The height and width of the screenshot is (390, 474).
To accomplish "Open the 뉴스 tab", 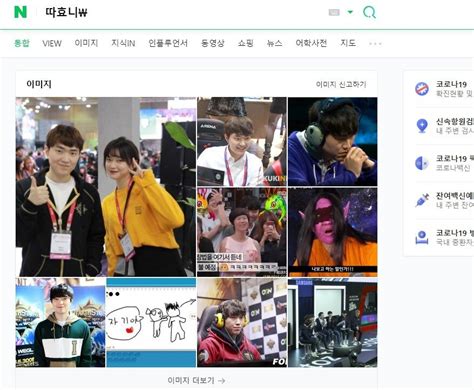I will [x=274, y=43].
